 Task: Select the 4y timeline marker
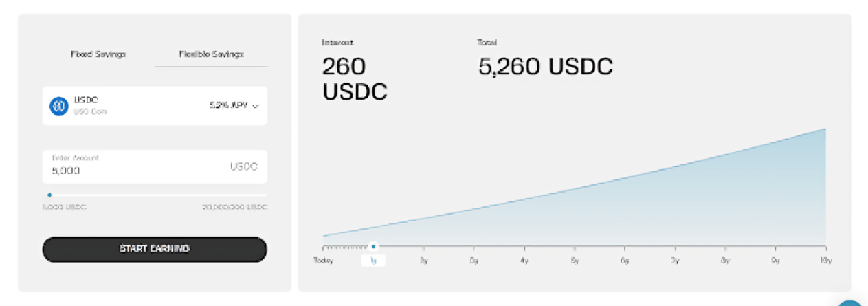pyautogui.click(x=524, y=261)
